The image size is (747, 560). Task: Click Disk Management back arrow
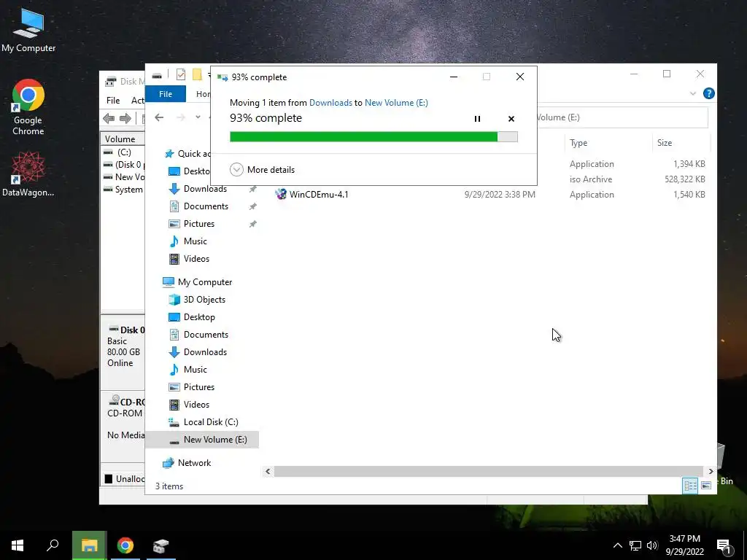coord(109,118)
